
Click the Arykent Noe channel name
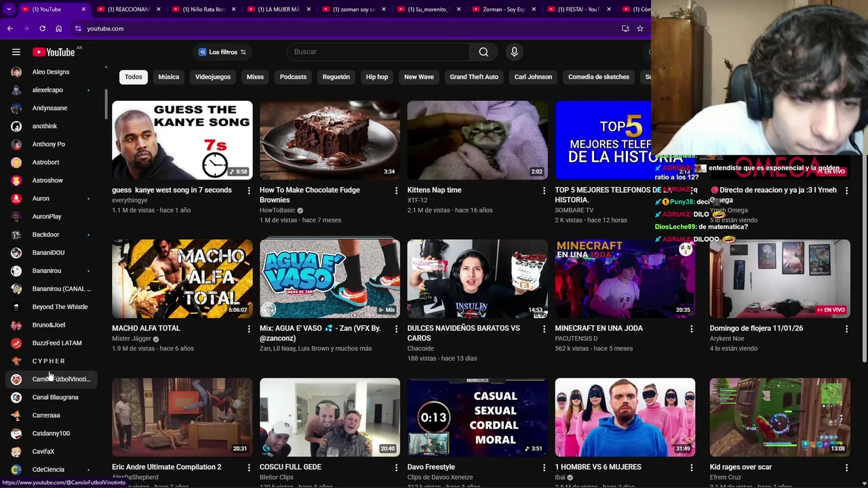tap(727, 339)
